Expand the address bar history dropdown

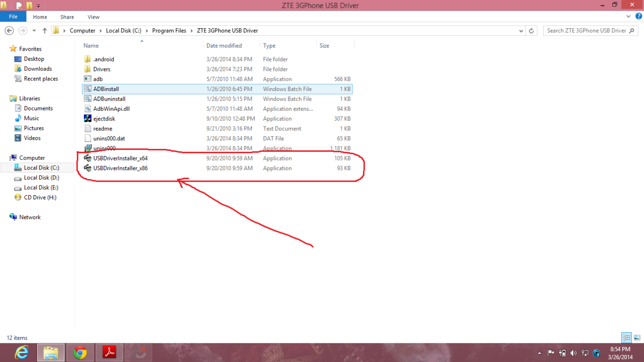tap(521, 31)
